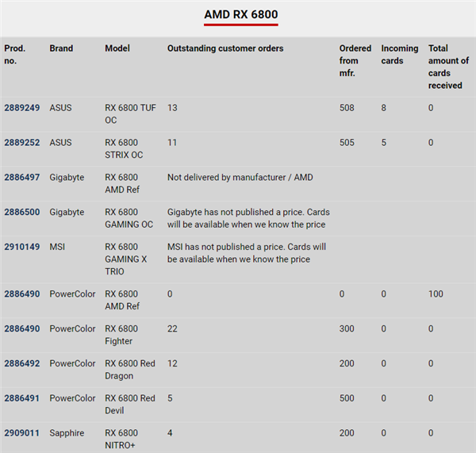476x453 pixels.
Task: Click '200' ordered value in NITRO+ row
Action: [347, 433]
